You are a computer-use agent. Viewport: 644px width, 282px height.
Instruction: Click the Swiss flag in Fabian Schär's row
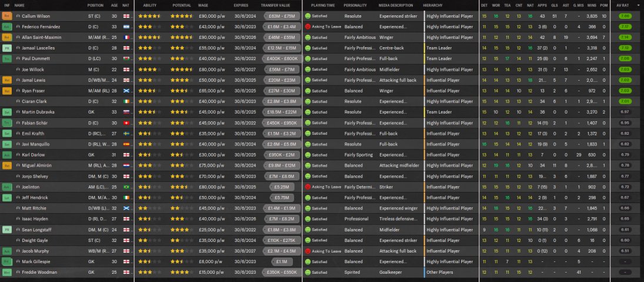pyautogui.click(x=125, y=123)
